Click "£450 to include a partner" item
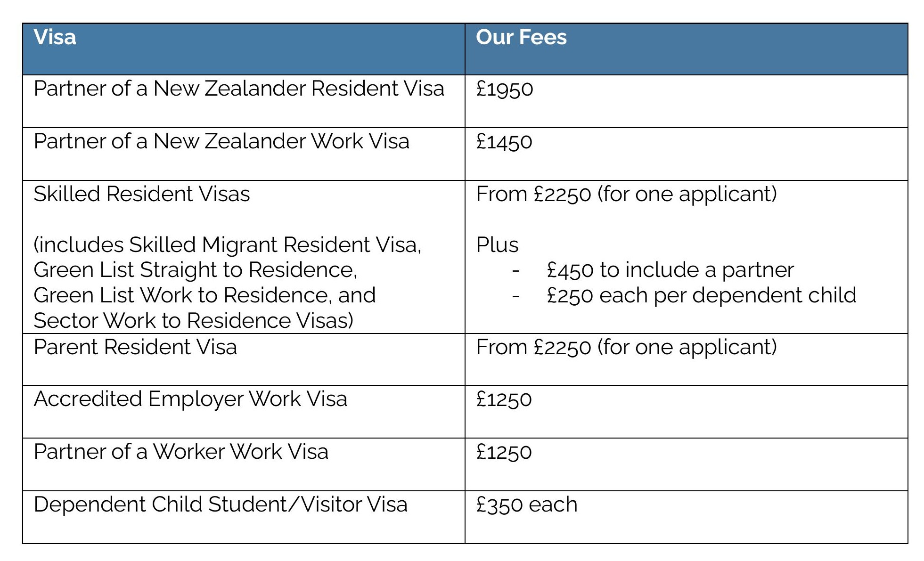The height and width of the screenshot is (561, 924). pos(670,270)
